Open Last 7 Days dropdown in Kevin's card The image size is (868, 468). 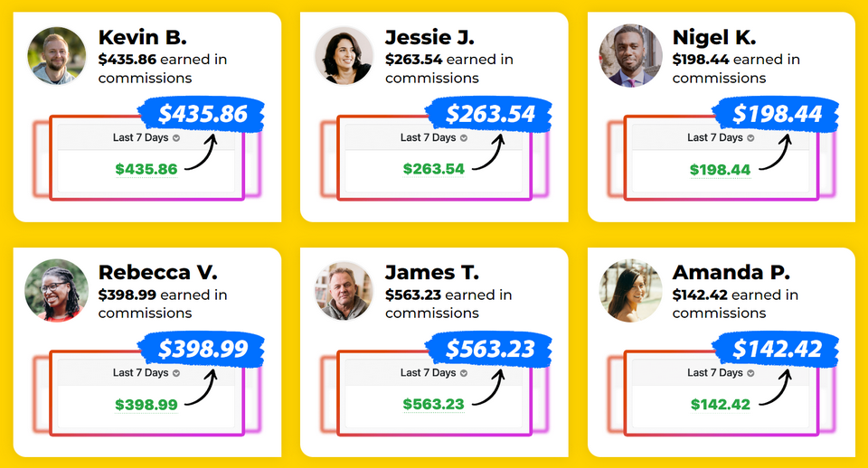click(146, 138)
